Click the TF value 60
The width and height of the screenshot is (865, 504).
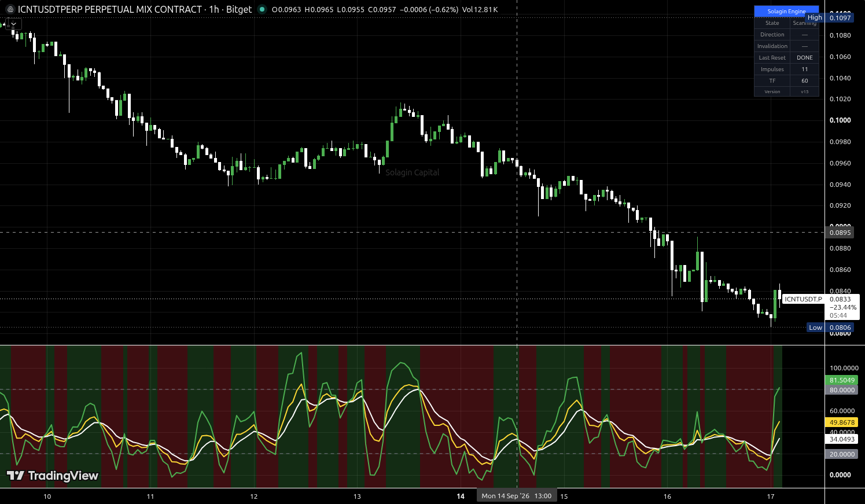[805, 81]
